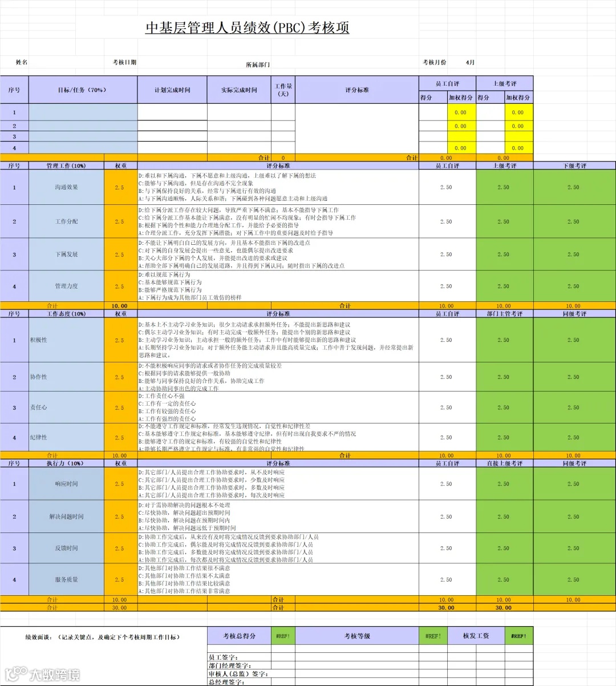Select the 工作量(天) header cell

click(x=283, y=90)
